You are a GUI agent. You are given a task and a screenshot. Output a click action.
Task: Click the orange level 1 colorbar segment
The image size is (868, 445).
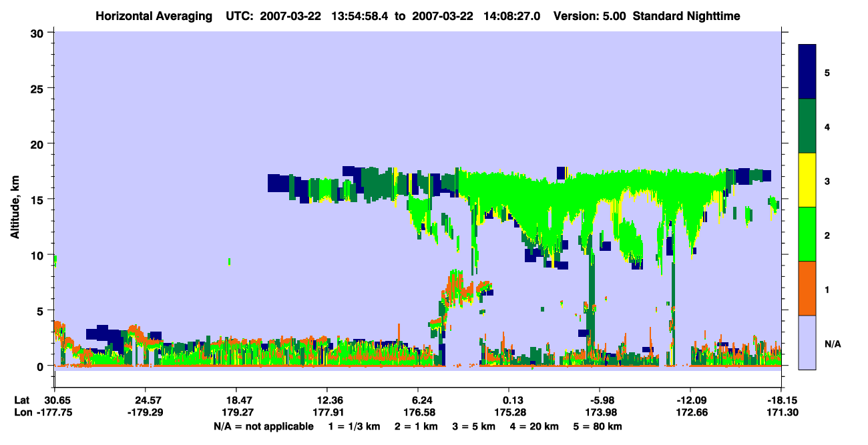click(807, 288)
